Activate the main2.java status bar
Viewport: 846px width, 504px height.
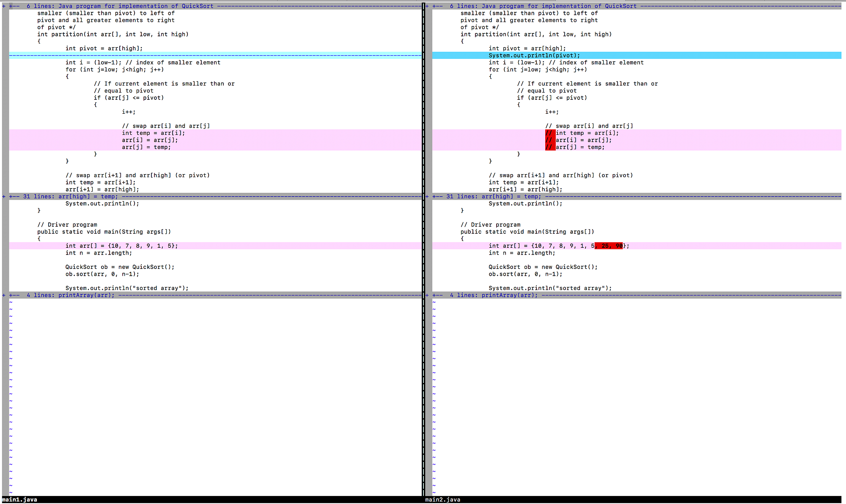442,500
